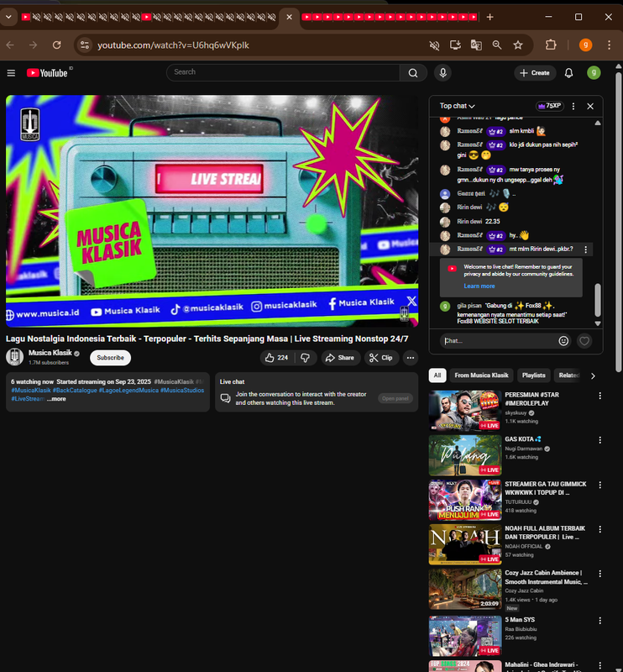Click the chat scrollbar up arrow
This screenshot has width=623, height=672.
tap(598, 123)
